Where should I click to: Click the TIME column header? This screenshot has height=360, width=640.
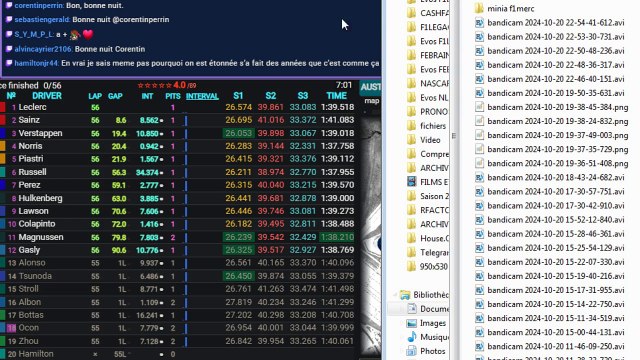(x=336, y=96)
